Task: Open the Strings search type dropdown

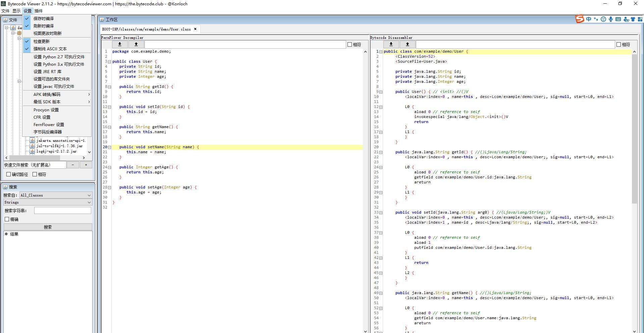Action: pyautogui.click(x=48, y=202)
